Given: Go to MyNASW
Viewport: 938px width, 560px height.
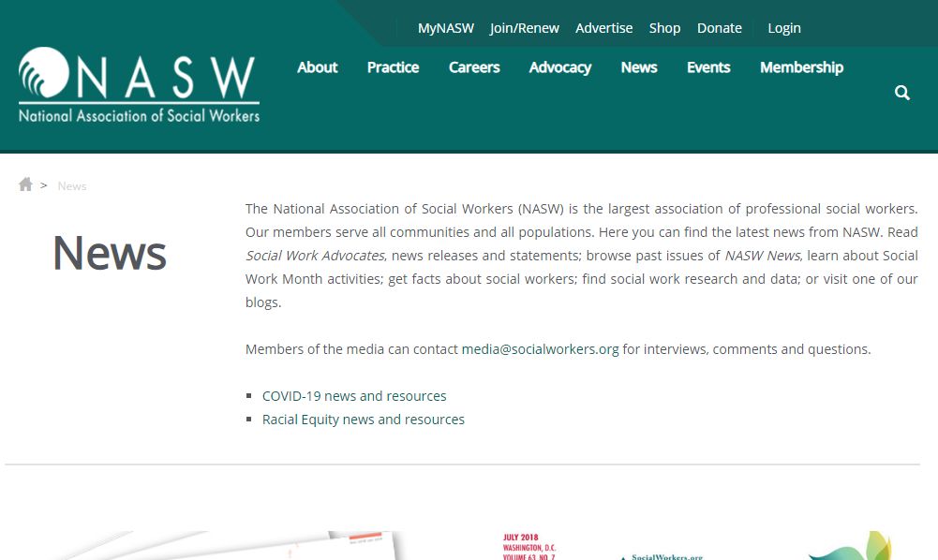Looking at the screenshot, I should 446,28.
